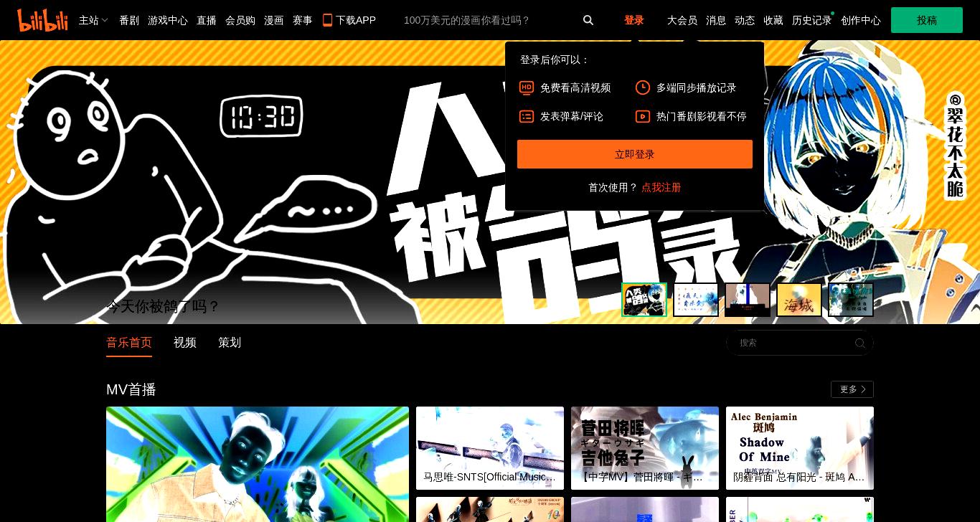Select the second banner carousel thumbnail

point(696,300)
